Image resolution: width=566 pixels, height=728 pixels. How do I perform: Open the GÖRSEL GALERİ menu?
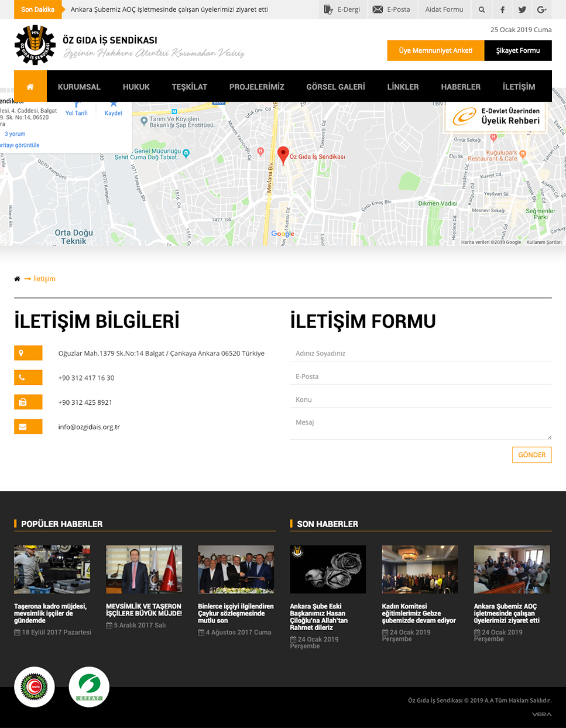pos(336,87)
